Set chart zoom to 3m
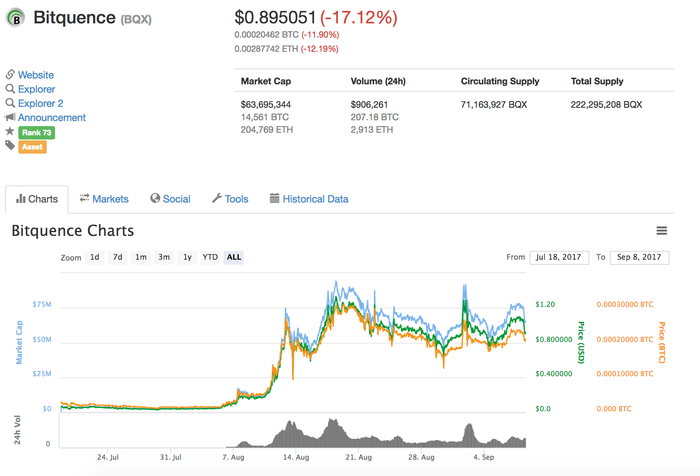 pos(164,257)
